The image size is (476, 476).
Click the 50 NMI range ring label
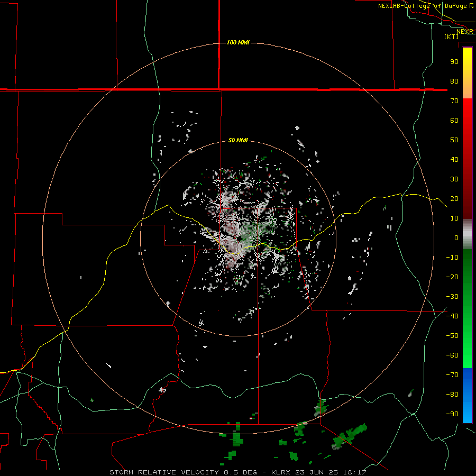click(238, 140)
